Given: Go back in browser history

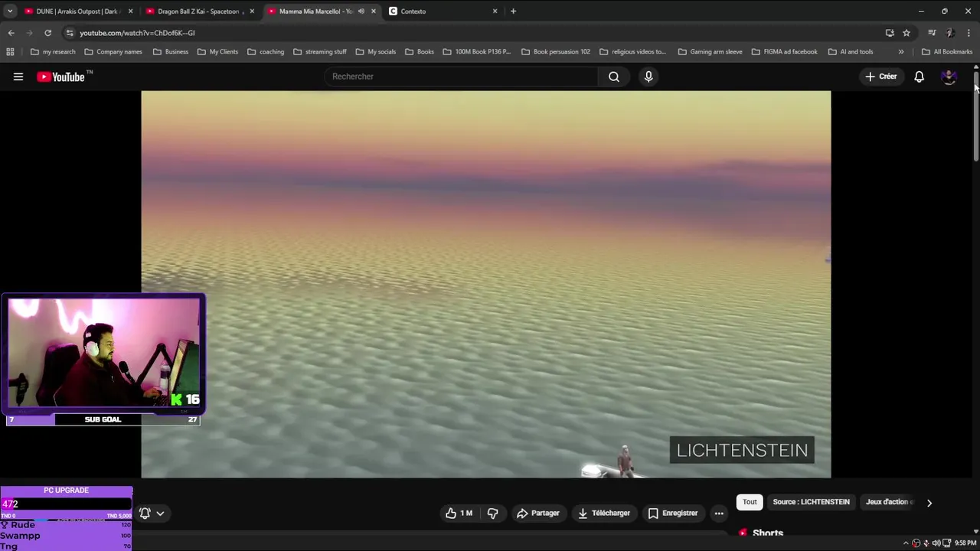Looking at the screenshot, I should tap(11, 33).
